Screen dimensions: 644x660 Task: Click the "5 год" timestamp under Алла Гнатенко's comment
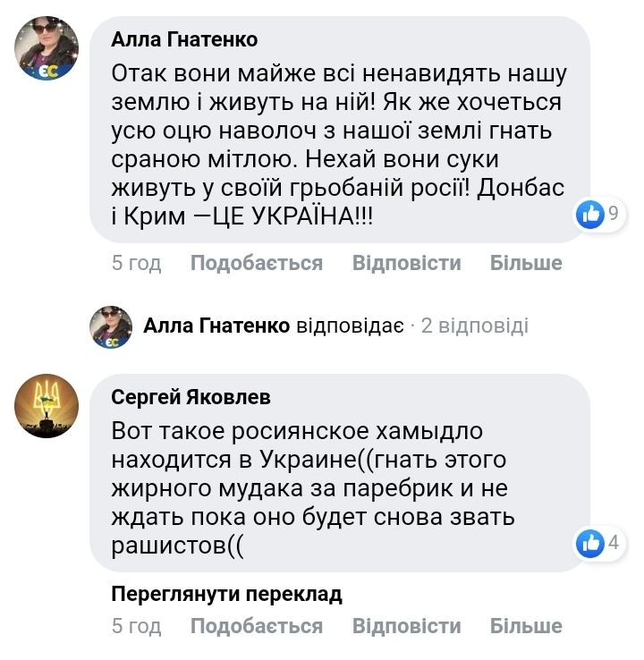136,263
